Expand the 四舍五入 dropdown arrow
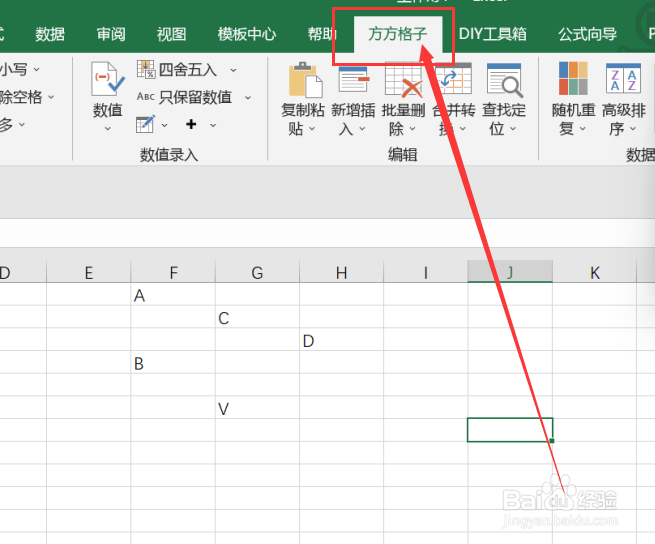 coord(233,70)
